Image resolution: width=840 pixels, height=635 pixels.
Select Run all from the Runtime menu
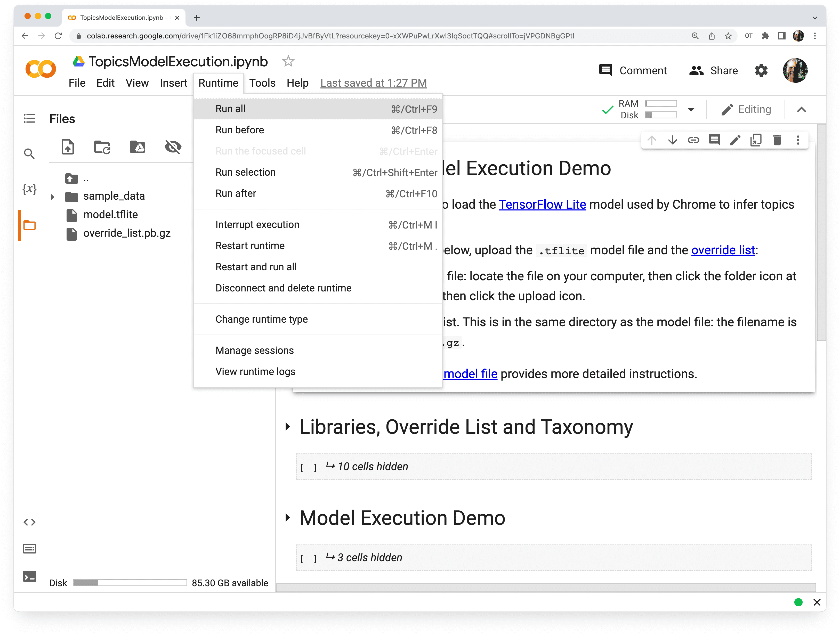[x=230, y=108]
